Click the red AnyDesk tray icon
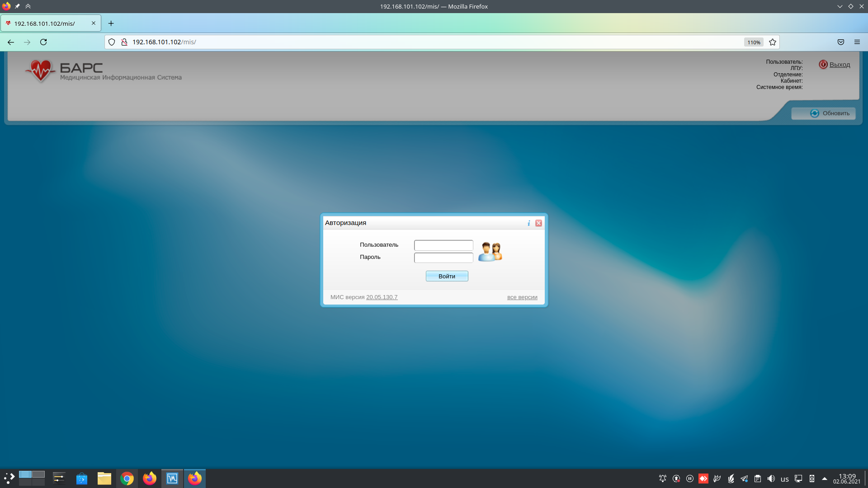Screen dimensions: 868x488 pos(703,479)
